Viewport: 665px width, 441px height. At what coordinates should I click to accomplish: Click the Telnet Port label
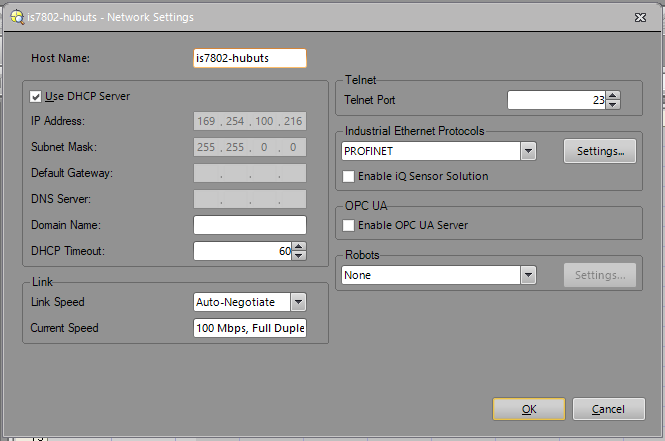coord(369,100)
